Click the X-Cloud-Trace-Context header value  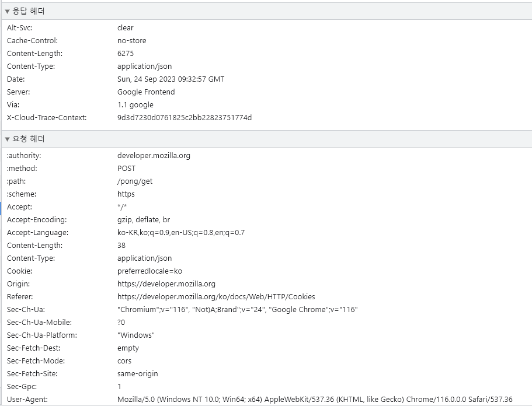[x=185, y=118]
